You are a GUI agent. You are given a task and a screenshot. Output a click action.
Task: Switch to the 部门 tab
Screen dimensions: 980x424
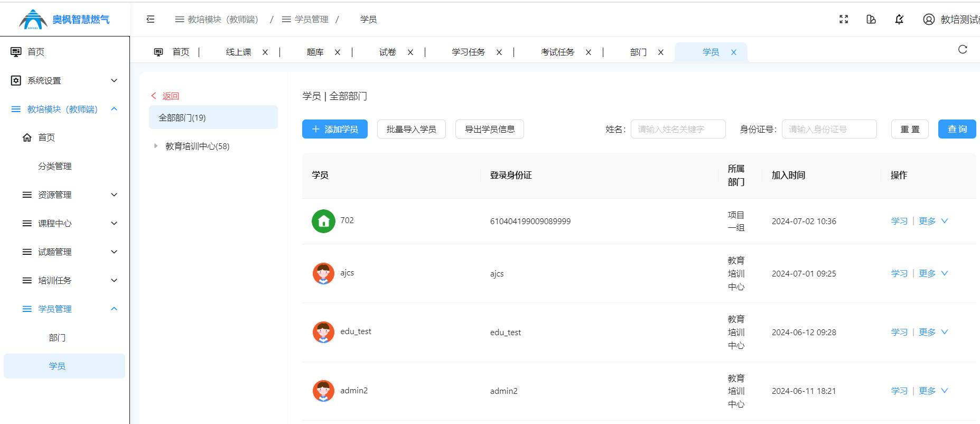[638, 52]
